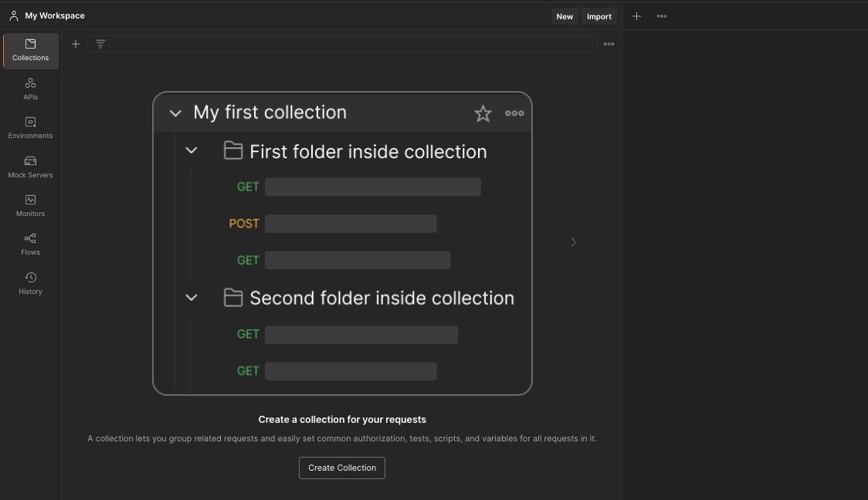Click the Import button
The width and height of the screenshot is (868, 500).
[x=599, y=16]
